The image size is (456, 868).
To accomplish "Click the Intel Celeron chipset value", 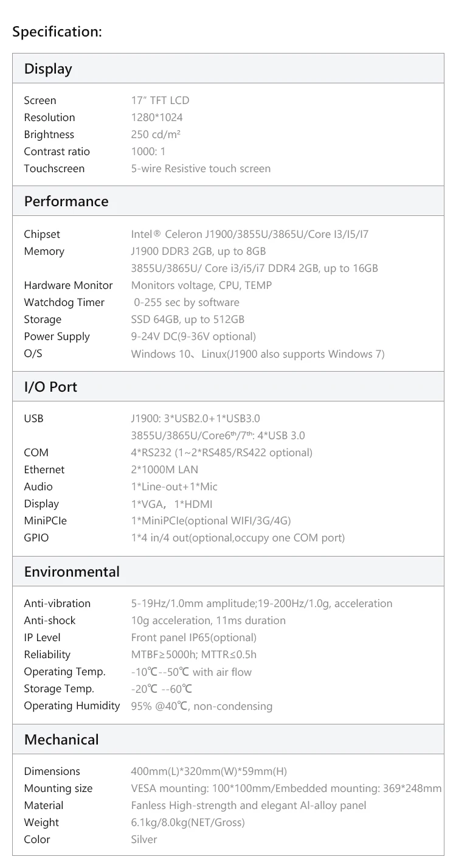I will (x=250, y=234).
